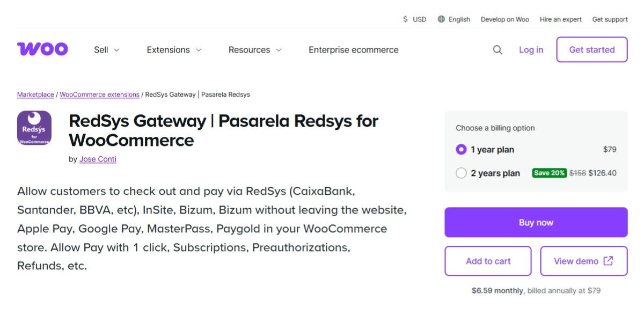Expand the Extensions dropdown chevron
The height and width of the screenshot is (322, 644).
(199, 50)
